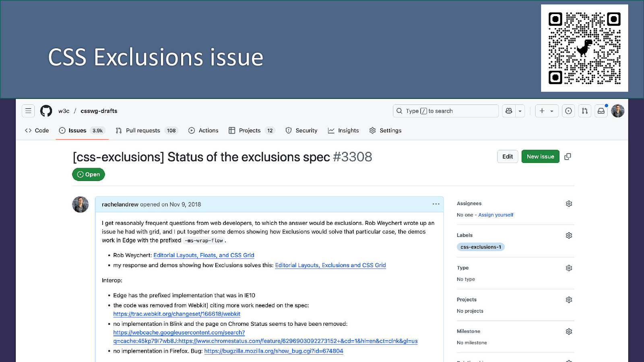This screenshot has height=362, width=644.
Task: Go to GitHub home via Octocat logo
Action: point(46,111)
